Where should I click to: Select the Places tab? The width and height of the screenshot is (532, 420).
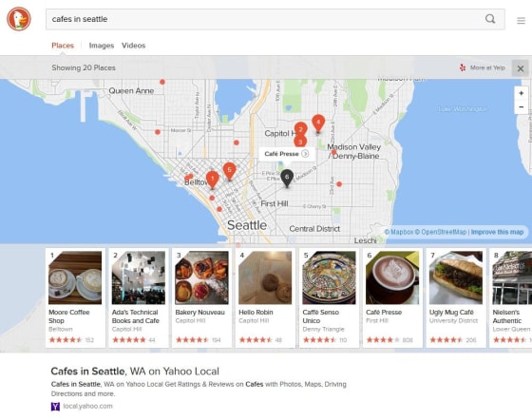[x=63, y=46]
